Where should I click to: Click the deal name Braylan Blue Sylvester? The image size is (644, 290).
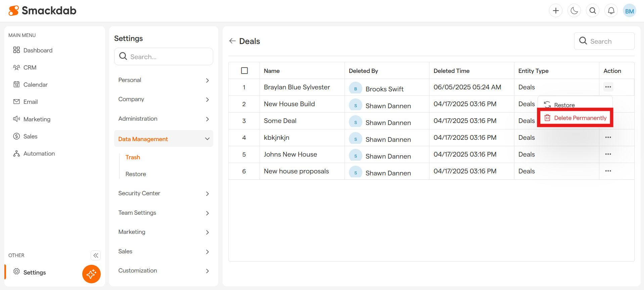(297, 87)
